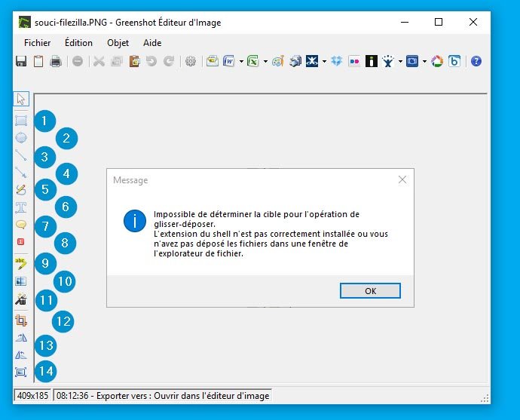Image resolution: width=520 pixels, height=420 pixels.
Task: Export image to Microsoft Word
Action: (229, 61)
